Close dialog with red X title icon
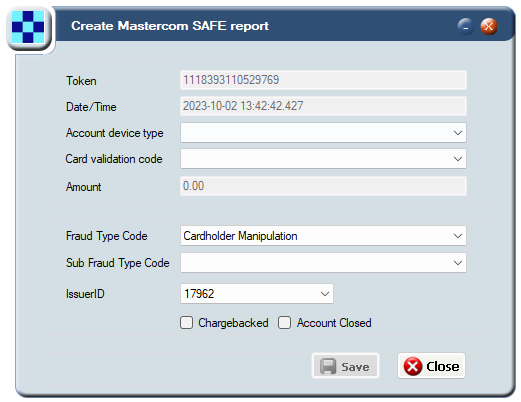The height and width of the screenshot is (402, 521). pyautogui.click(x=489, y=27)
